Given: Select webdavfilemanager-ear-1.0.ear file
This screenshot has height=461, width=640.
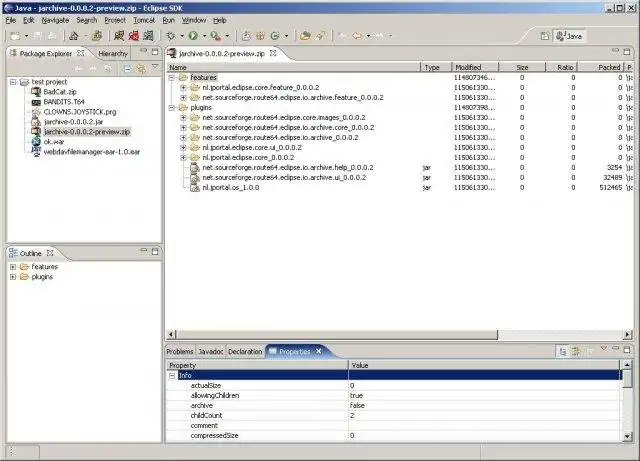Looking at the screenshot, I should coord(91,152).
